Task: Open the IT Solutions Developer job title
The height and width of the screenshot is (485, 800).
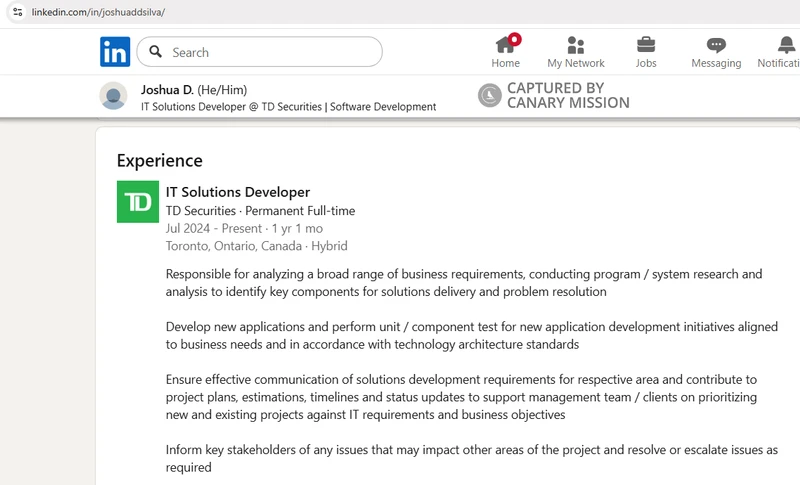Action: pos(238,192)
